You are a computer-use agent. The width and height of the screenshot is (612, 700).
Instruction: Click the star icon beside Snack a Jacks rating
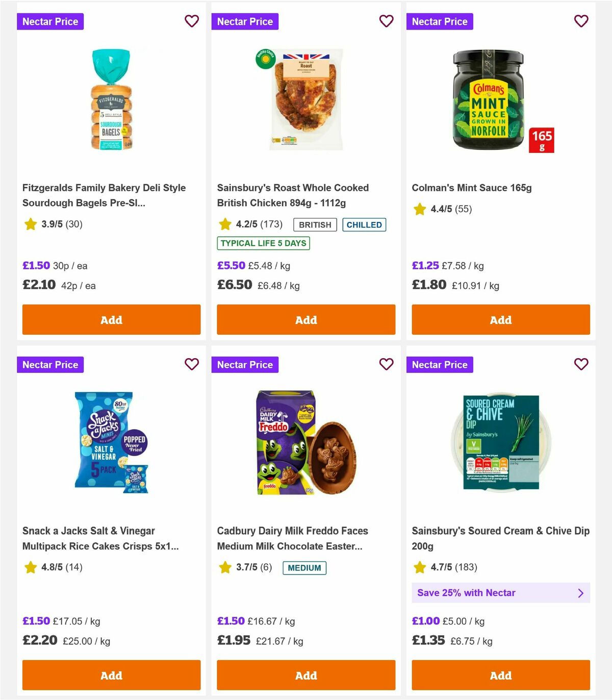click(x=30, y=567)
